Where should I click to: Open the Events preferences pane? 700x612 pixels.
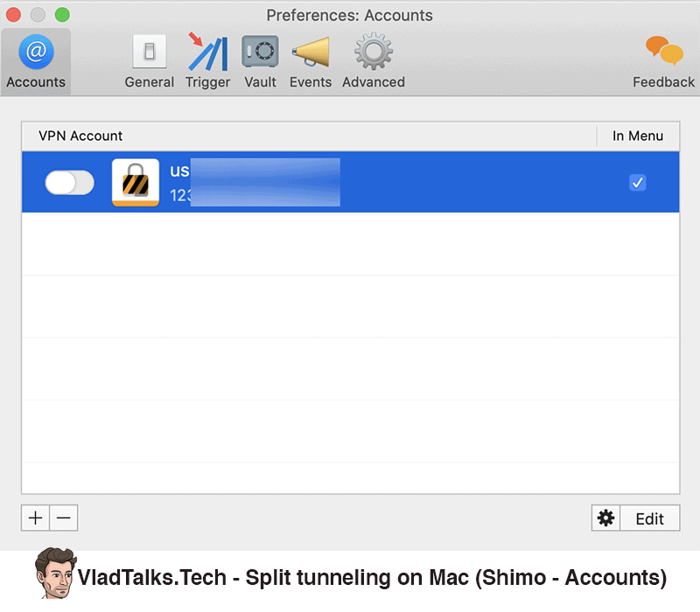(311, 61)
